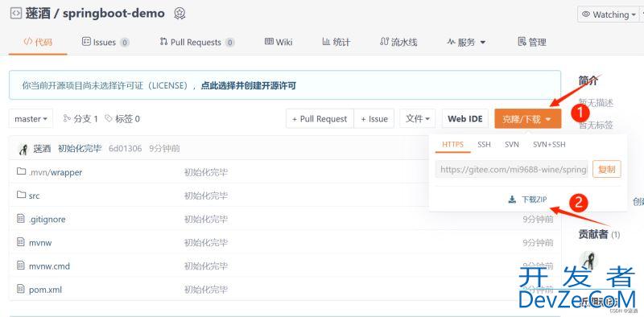Screen dimensions: 644x317
Task: Select the SSH clone tab
Action: 485,145
